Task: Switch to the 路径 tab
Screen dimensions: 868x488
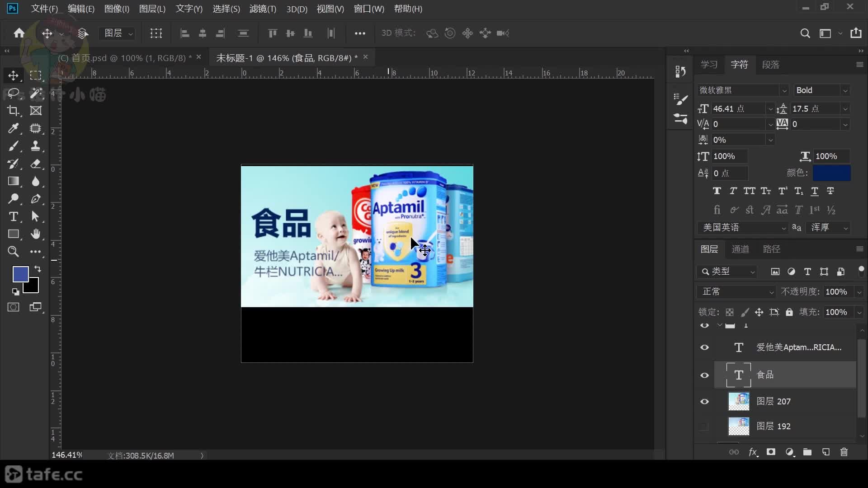Action: coord(771,249)
